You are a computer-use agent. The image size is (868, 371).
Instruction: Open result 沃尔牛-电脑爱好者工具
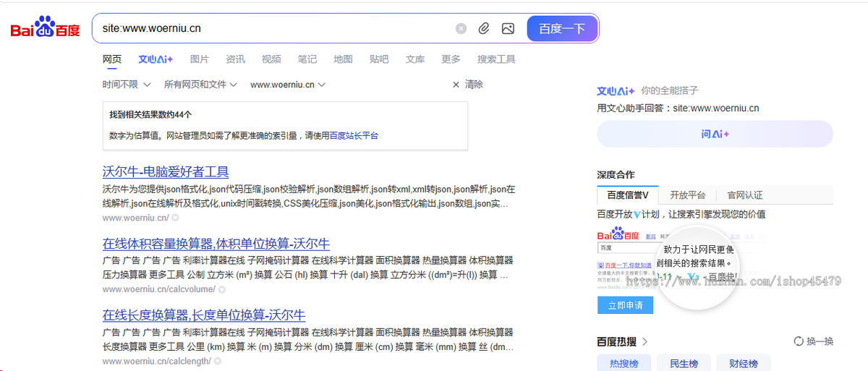pos(166,172)
